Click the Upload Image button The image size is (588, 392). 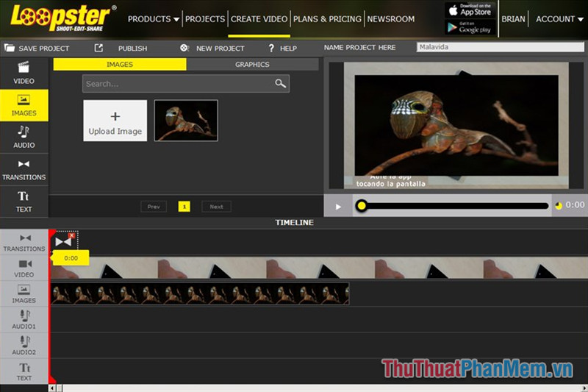(115, 121)
